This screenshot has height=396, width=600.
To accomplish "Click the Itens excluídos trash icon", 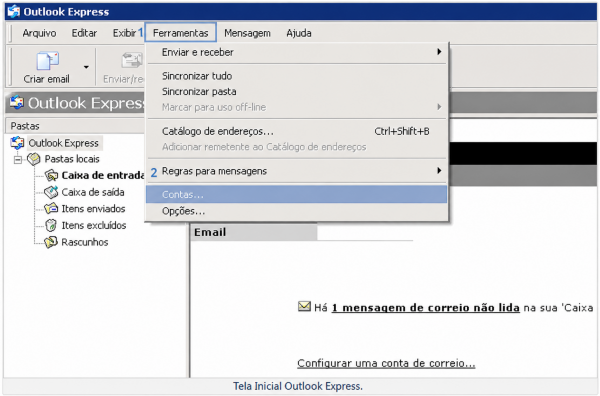I will pos(51,225).
